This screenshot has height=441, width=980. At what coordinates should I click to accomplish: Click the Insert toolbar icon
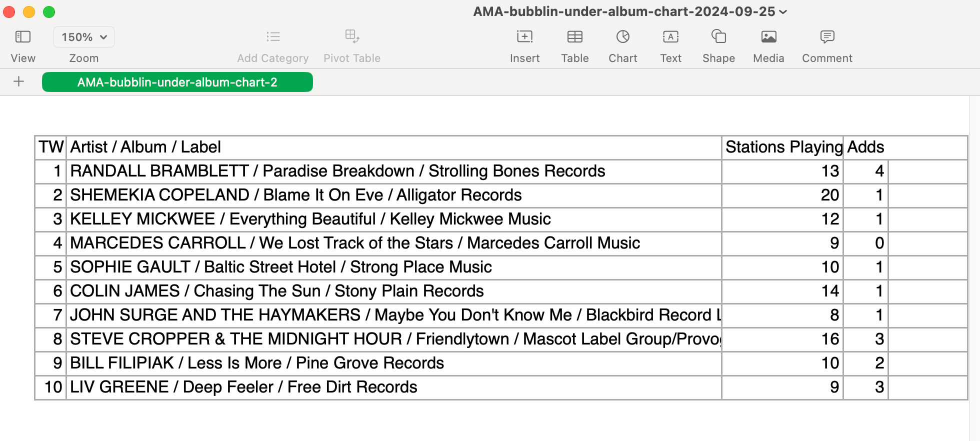(x=524, y=37)
